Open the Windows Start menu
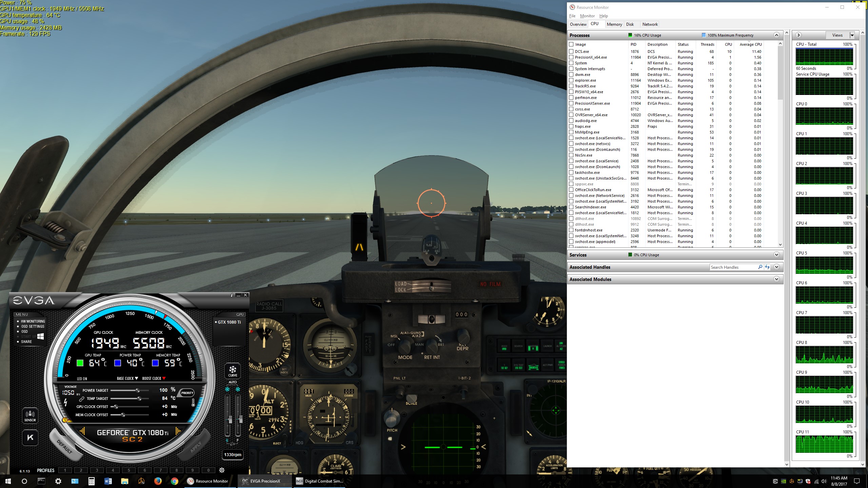 point(8,481)
